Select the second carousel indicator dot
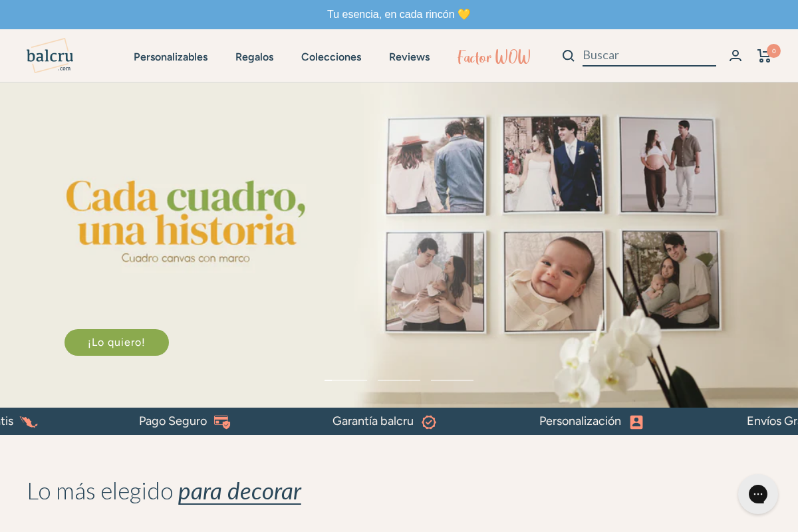 pyautogui.click(x=399, y=380)
